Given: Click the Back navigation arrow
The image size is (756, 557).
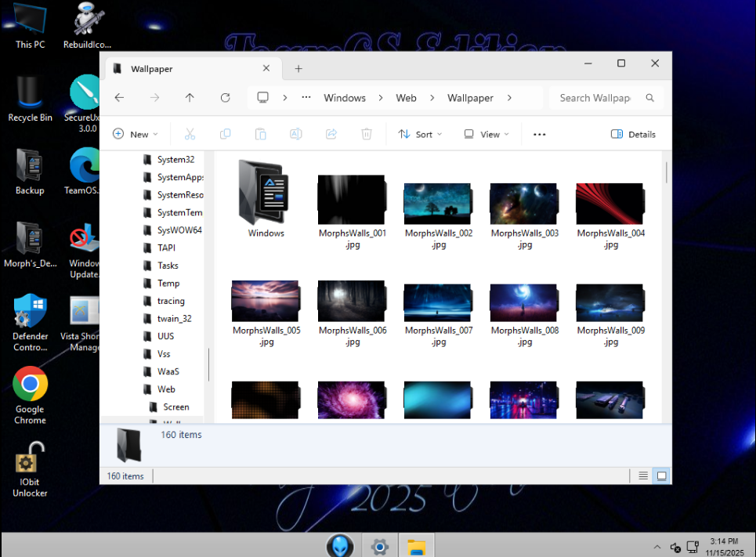Looking at the screenshot, I should coord(119,98).
